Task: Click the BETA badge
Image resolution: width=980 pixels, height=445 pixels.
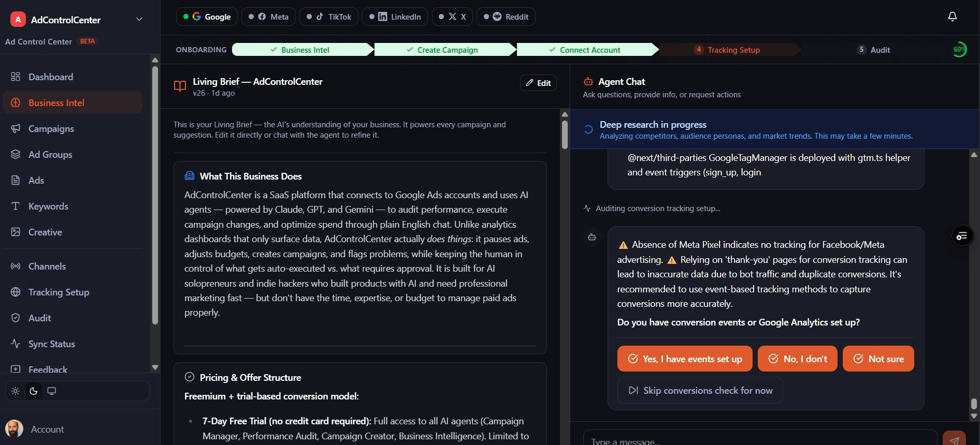Action: (x=88, y=41)
